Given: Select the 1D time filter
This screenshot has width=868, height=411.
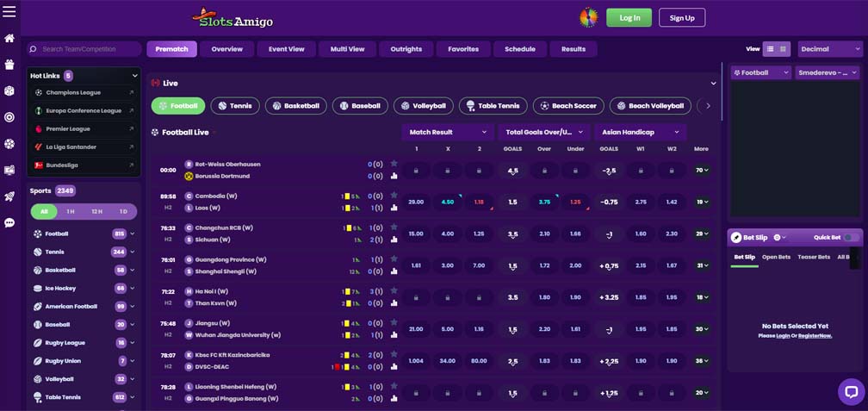Looking at the screenshot, I should click(123, 212).
